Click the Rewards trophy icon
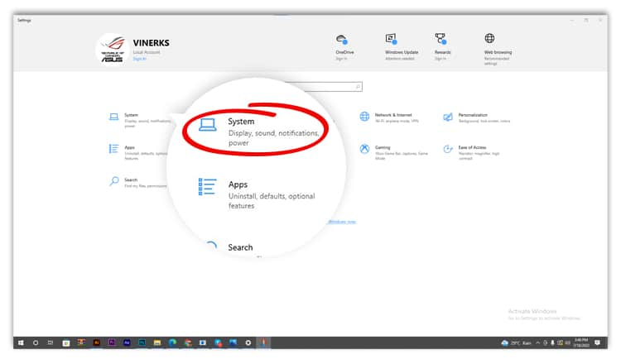The width and height of the screenshot is (621, 364). (x=440, y=39)
